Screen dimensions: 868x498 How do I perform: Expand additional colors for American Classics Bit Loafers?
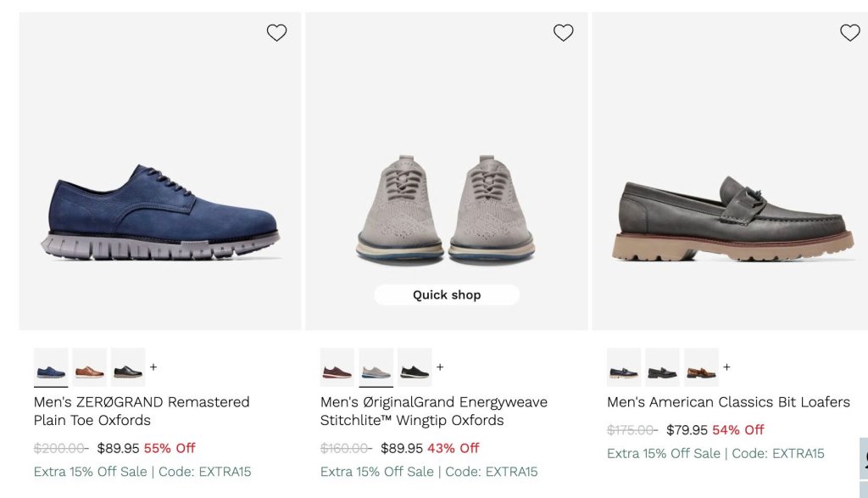[726, 367]
